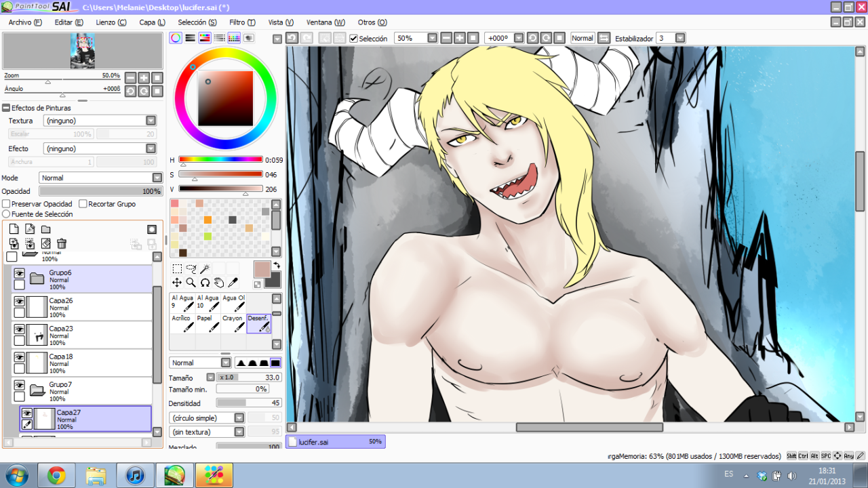Toggle the Selección checkbox
Screen dimensions: 868x488
(353, 39)
